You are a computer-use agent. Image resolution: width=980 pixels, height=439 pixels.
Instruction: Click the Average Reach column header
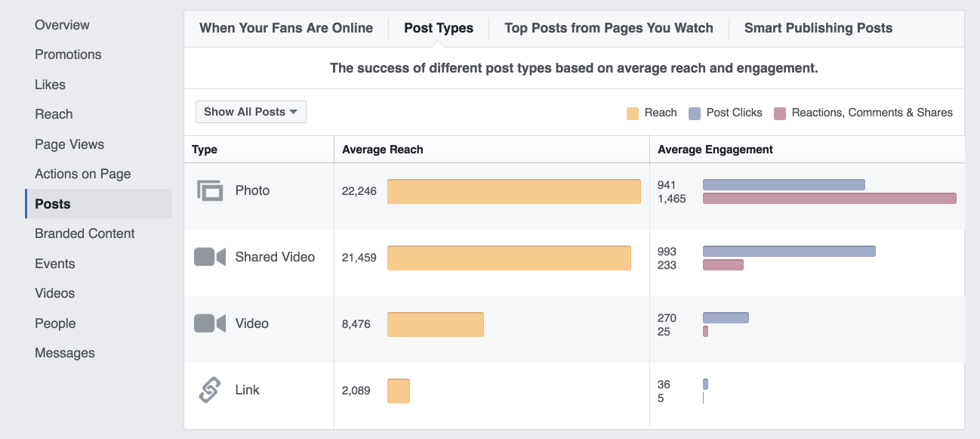pos(383,150)
